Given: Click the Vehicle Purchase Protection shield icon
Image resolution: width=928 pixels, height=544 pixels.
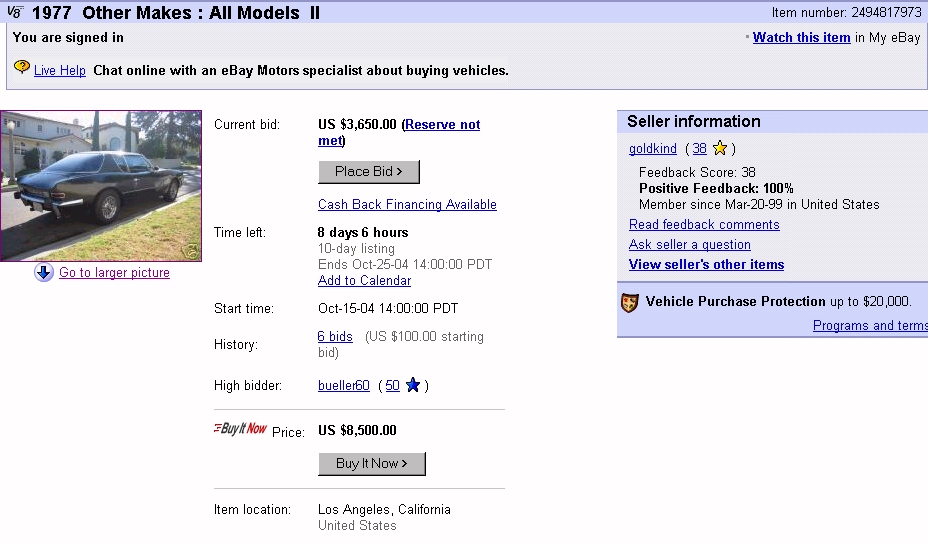Looking at the screenshot, I should pyautogui.click(x=629, y=302).
